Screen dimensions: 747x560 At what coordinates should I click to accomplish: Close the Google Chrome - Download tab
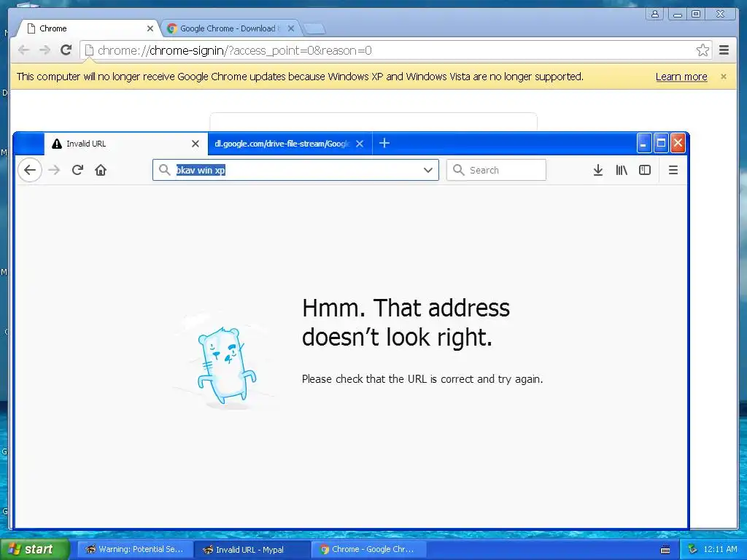291,28
